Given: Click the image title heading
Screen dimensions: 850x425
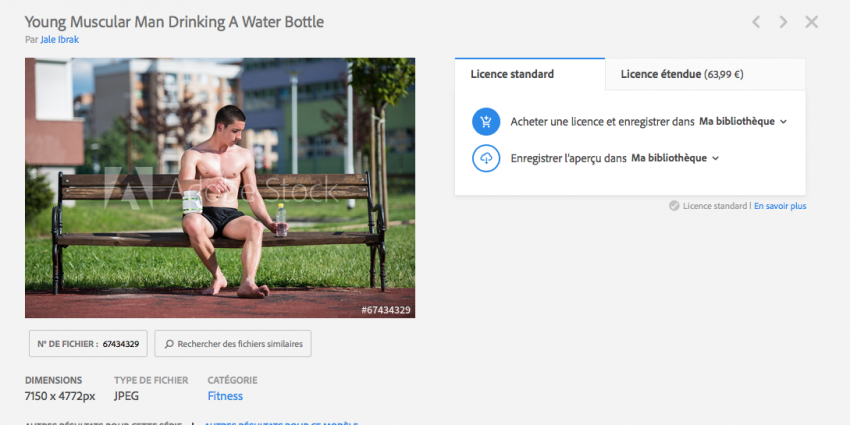Looking at the screenshot, I should [175, 22].
